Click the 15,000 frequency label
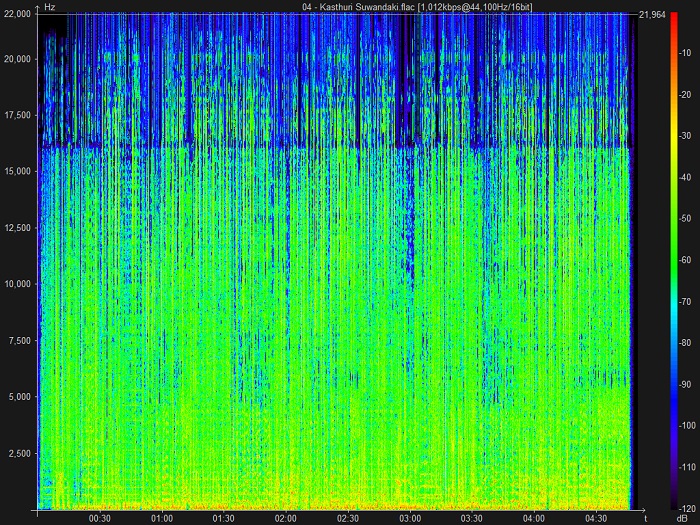The height and width of the screenshot is (525, 700). click(x=17, y=171)
